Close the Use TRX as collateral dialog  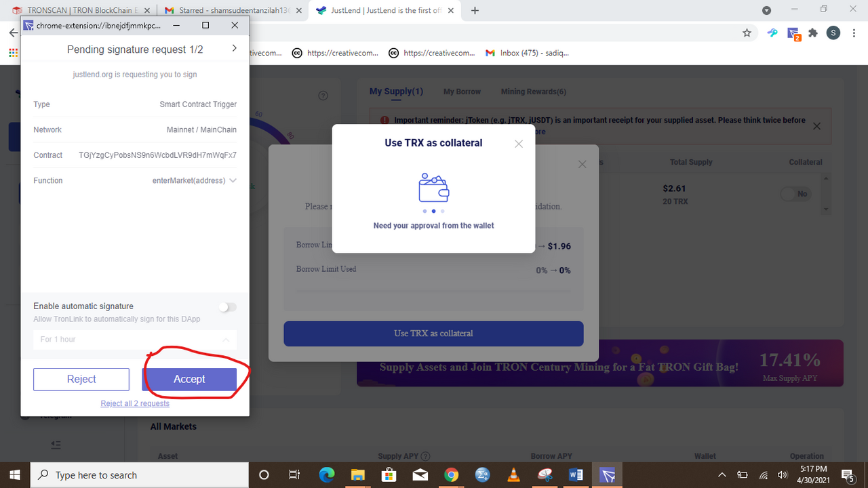[519, 144]
